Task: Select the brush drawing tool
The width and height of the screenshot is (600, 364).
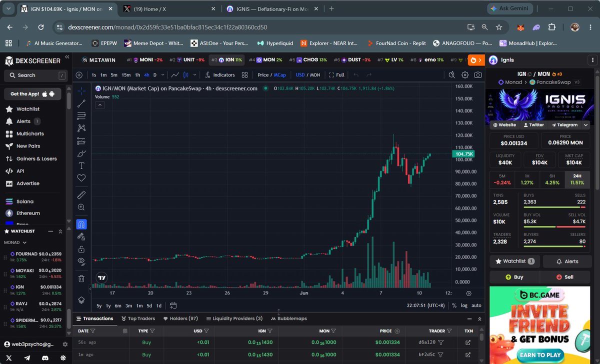Action: click(x=81, y=153)
